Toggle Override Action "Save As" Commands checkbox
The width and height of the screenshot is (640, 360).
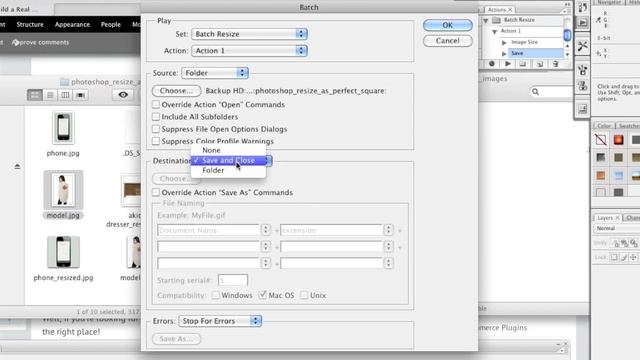tap(156, 192)
